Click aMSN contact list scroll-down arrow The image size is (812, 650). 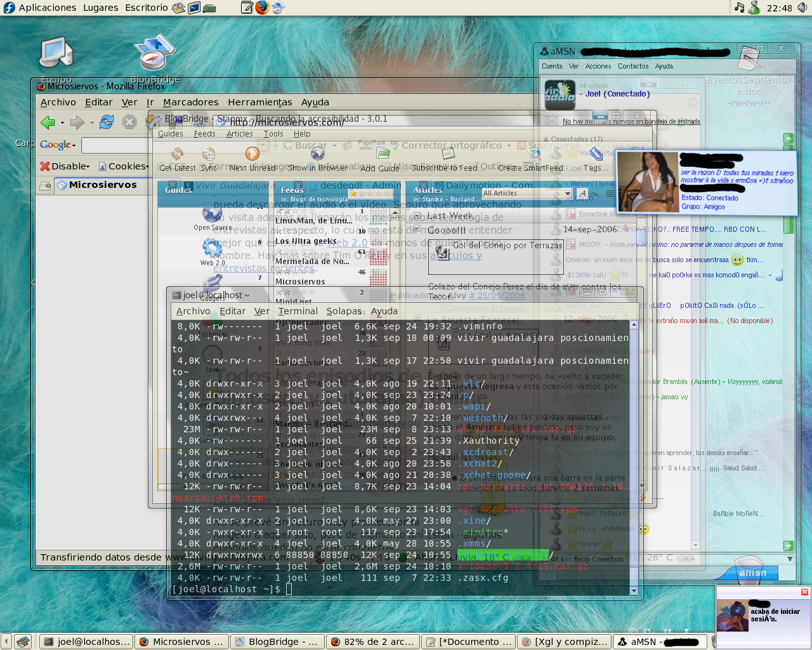[x=788, y=546]
